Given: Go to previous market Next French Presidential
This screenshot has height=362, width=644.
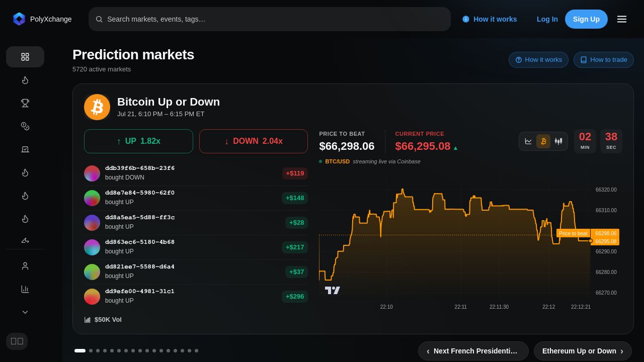Looking at the screenshot, I should click(473, 351).
